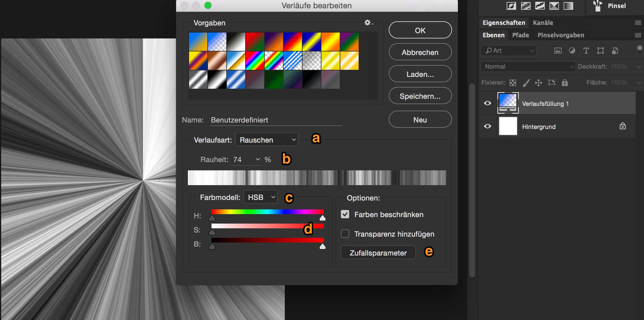Enable Transparenz hinzufügen checkbox
Screen dimensions: 644x320
[345, 234]
